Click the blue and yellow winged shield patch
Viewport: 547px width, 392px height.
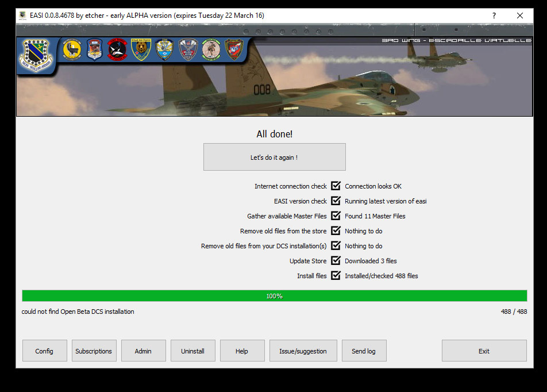[164, 50]
